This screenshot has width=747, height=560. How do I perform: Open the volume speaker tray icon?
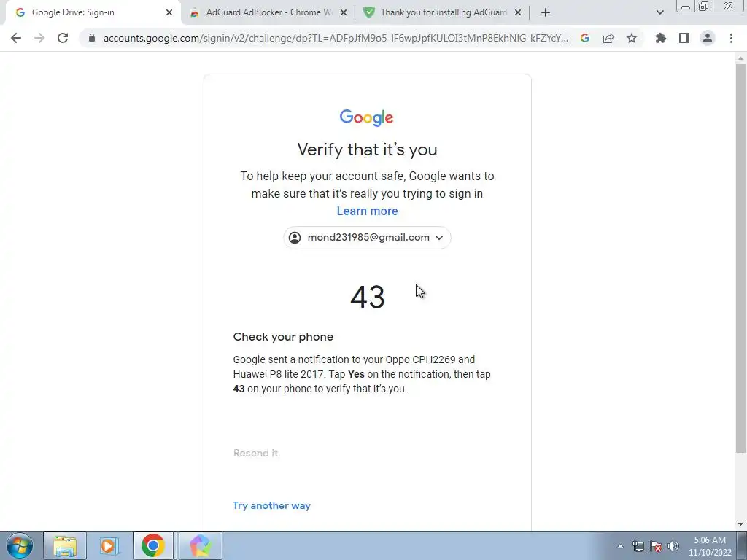click(673, 546)
